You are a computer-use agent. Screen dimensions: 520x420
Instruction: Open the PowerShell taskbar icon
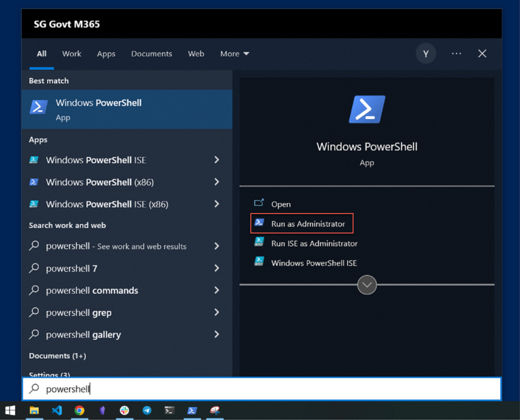tap(192, 411)
